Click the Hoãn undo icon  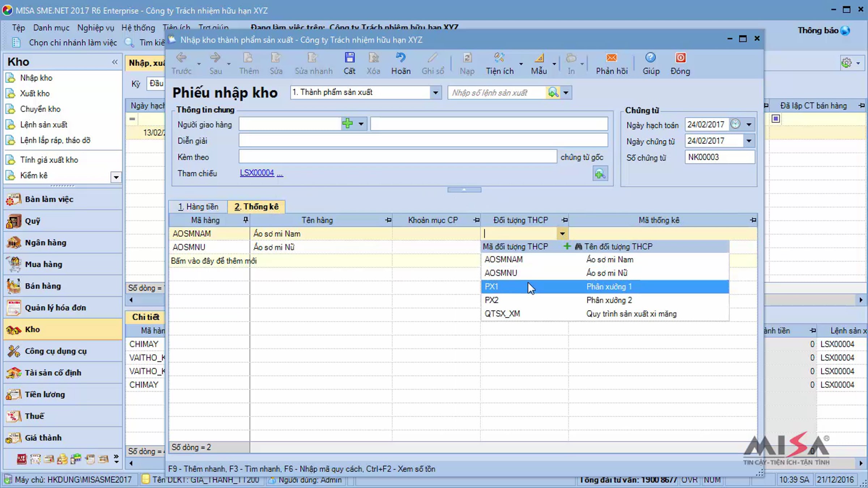click(400, 58)
